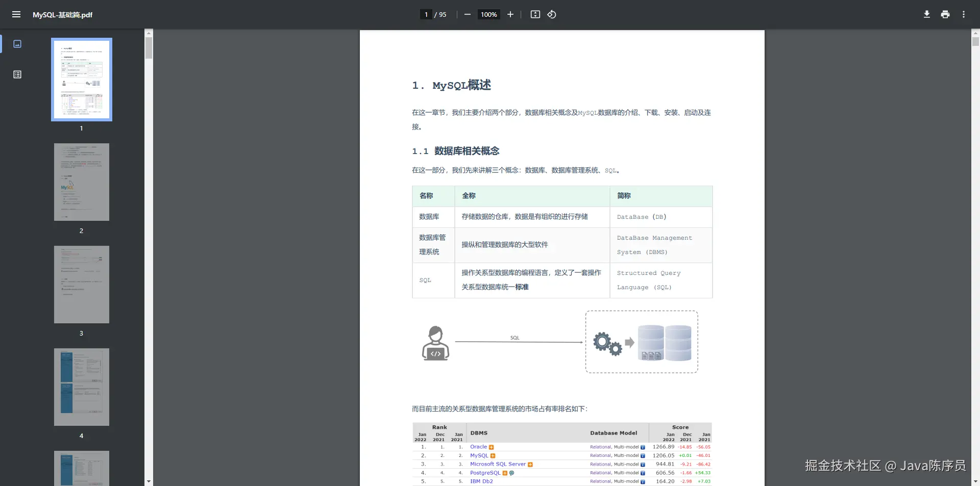Click document scroll down arrow

(x=975, y=481)
